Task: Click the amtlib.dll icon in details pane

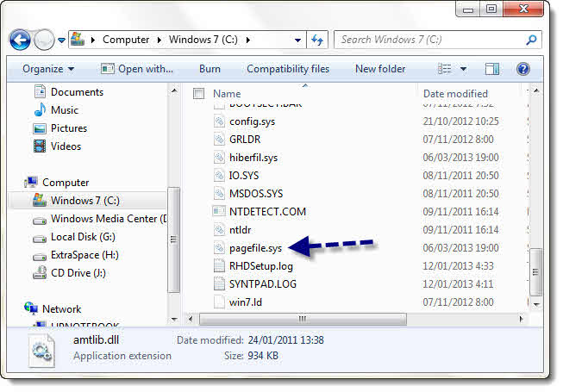Action: (x=41, y=350)
